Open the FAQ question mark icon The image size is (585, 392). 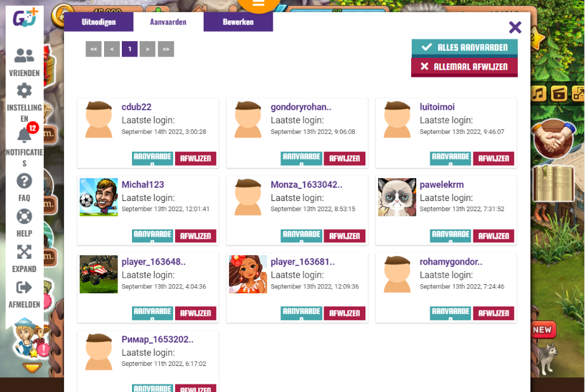[x=24, y=181]
